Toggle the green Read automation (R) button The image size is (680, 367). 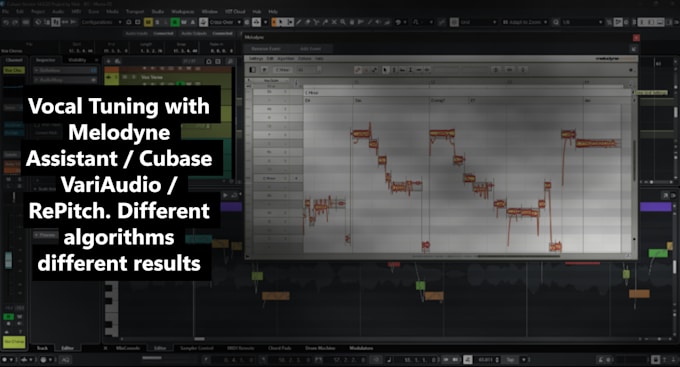pos(175,22)
